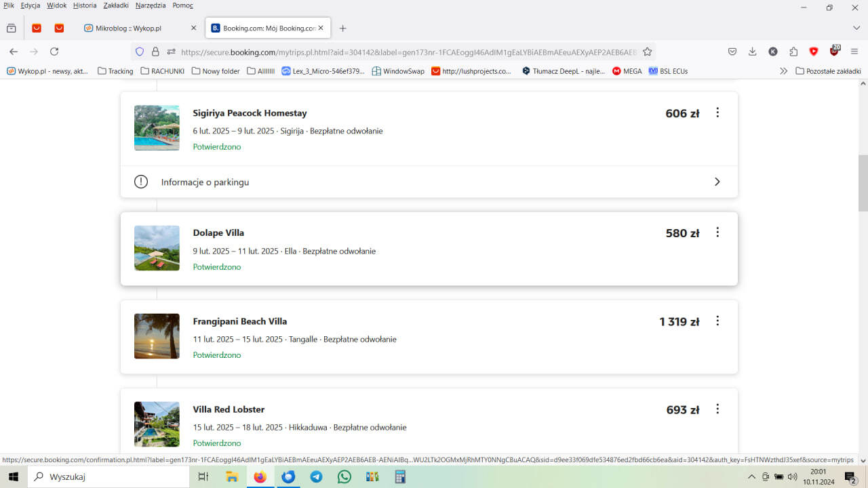Image resolution: width=868 pixels, height=488 pixels.
Task: Open Firefox hamburger application menu
Action: (854, 52)
